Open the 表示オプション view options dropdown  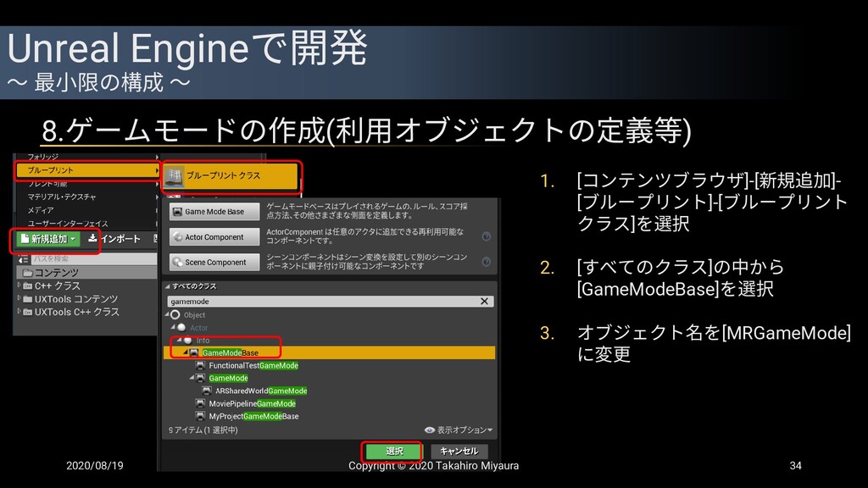(459, 430)
